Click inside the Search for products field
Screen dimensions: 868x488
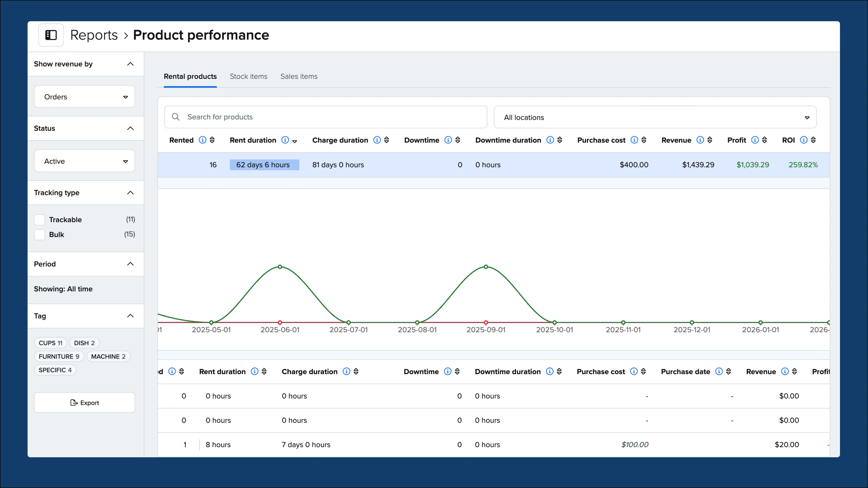[303, 117]
